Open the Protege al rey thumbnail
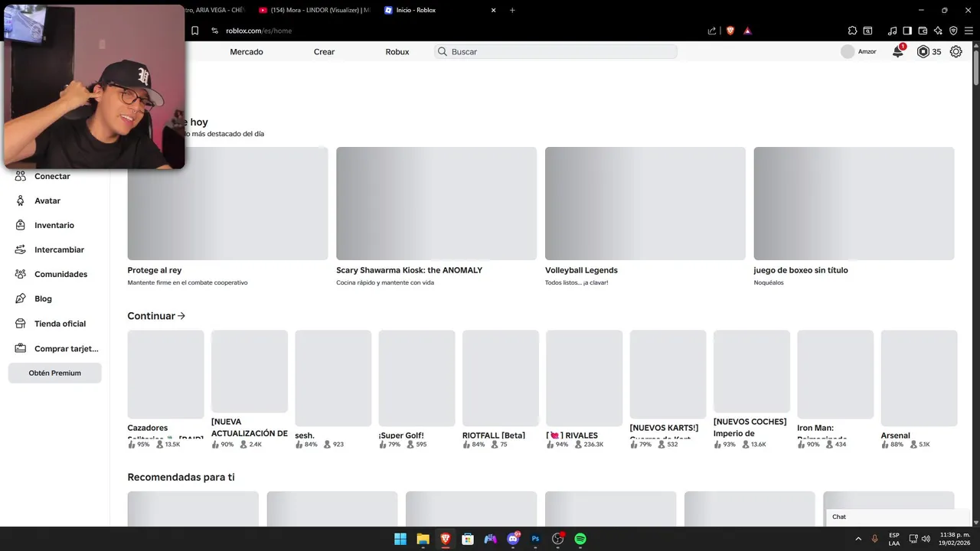This screenshot has height=551, width=980. click(227, 204)
